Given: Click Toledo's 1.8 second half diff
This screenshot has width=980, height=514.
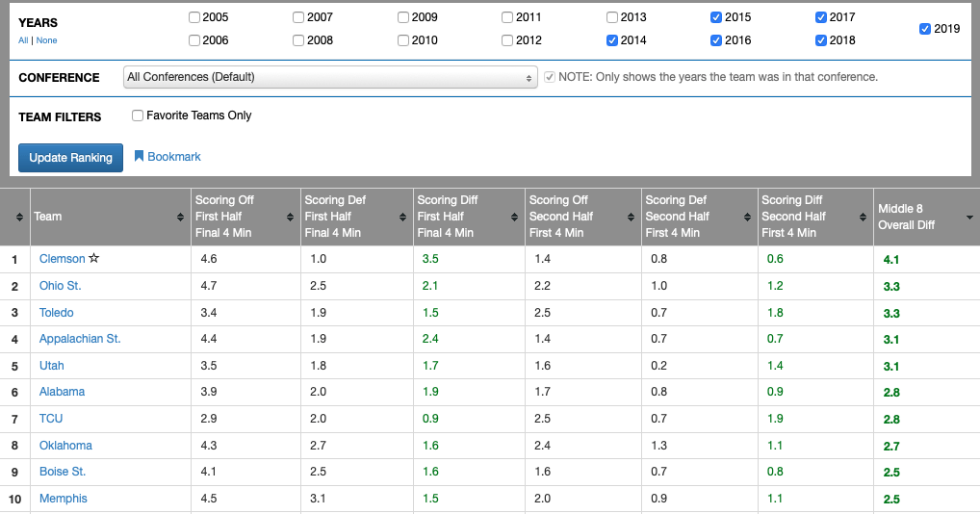Looking at the screenshot, I should click(775, 312).
